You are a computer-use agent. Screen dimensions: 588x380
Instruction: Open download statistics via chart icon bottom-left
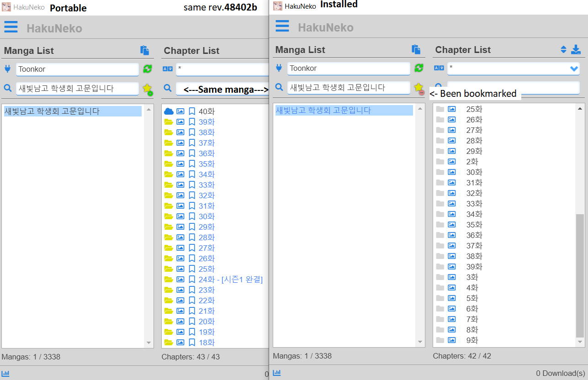(5, 373)
